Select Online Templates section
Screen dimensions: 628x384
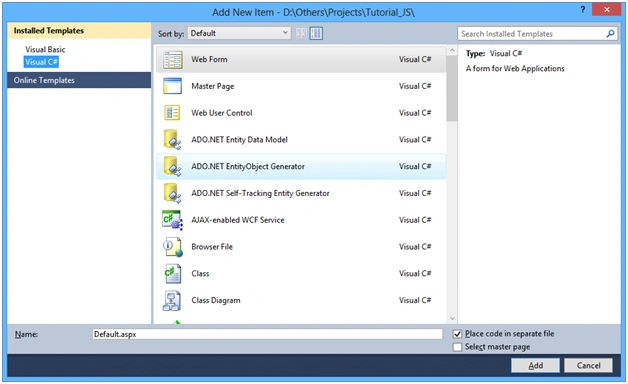(x=79, y=80)
